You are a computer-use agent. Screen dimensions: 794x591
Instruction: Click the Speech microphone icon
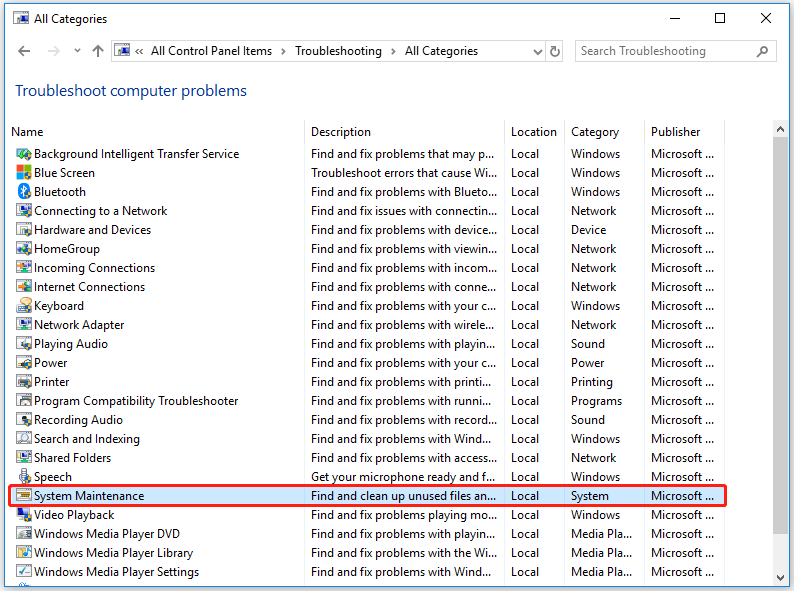24,477
